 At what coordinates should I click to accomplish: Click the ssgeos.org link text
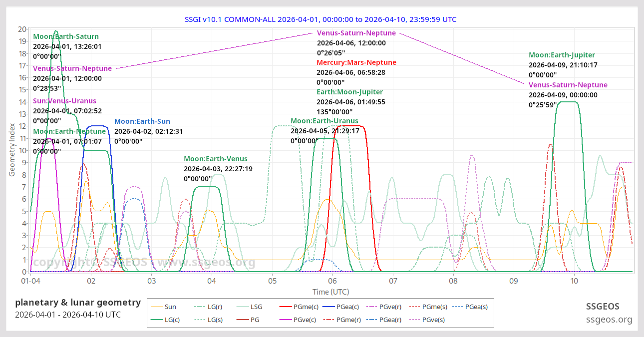coord(608,320)
